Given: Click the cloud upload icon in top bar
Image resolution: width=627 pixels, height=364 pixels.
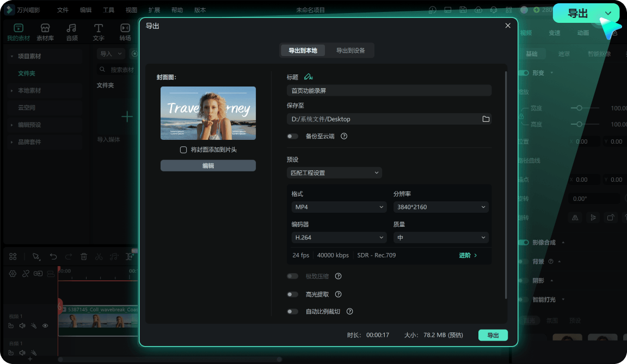Looking at the screenshot, I should (x=478, y=10).
